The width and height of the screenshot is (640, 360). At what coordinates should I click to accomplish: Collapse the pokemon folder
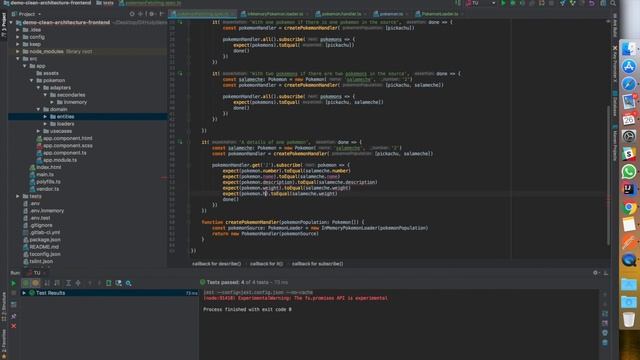click(x=32, y=80)
